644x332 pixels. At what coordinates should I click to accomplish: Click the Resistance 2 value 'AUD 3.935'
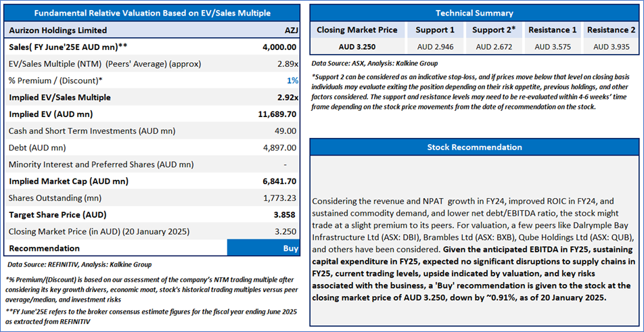[611, 47]
